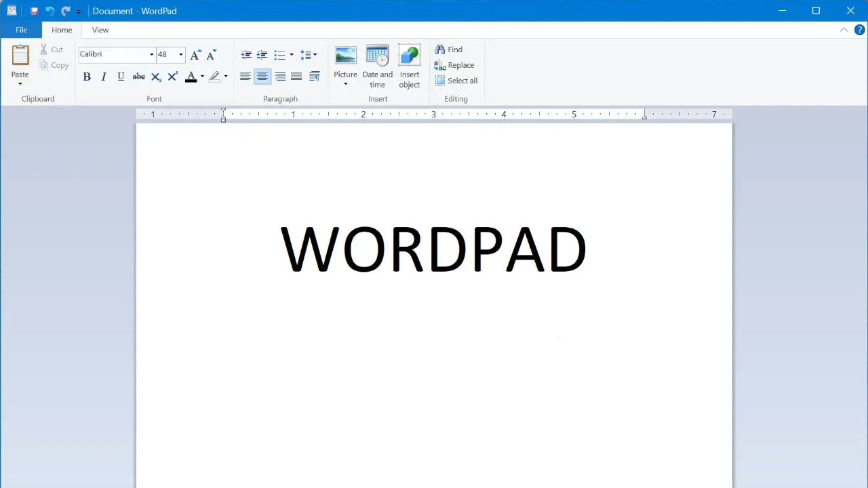Save the document from the quick access toolbar

(x=34, y=11)
